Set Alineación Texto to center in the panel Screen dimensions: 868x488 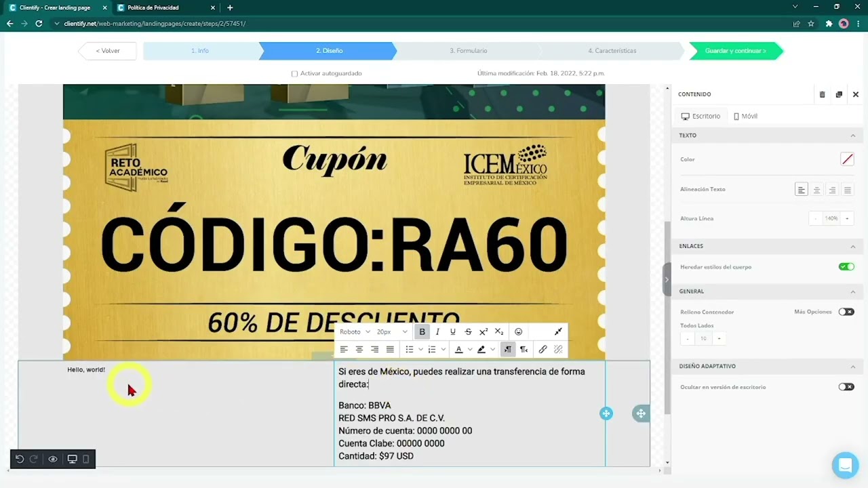tap(817, 190)
